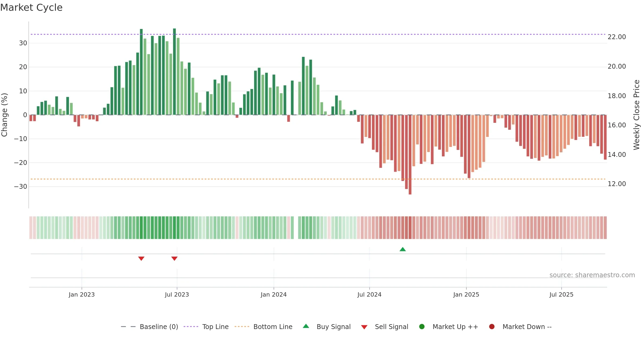Image resolution: width=644 pixels, height=362 pixels.
Task: Click the Jul 2025 axis label
Action: (x=561, y=295)
